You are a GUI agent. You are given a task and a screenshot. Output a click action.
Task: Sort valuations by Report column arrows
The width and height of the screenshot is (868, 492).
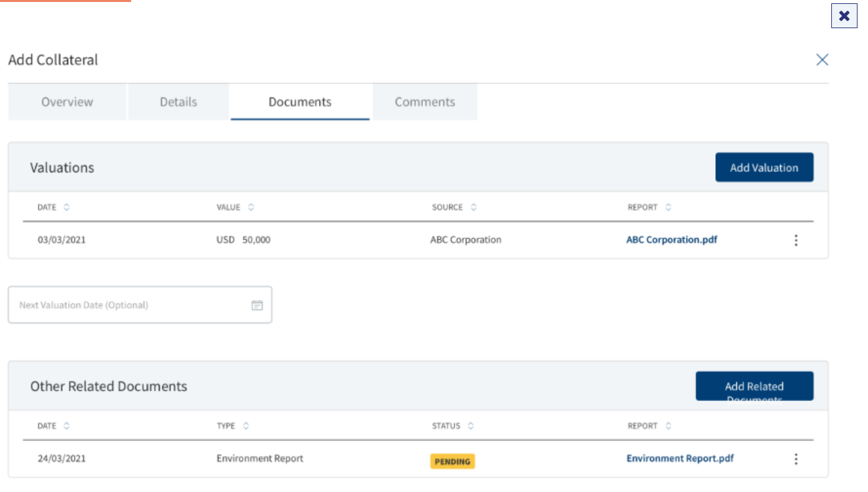668,208
